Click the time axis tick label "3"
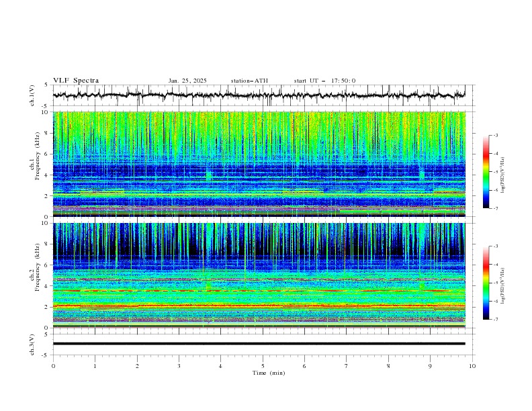Screen dimensions: 532x411 179,366
